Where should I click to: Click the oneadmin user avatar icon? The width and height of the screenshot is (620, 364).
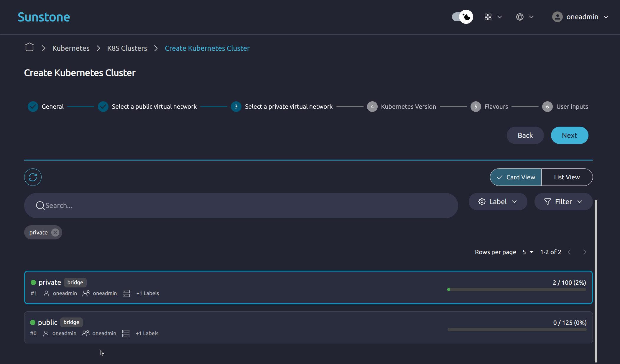pyautogui.click(x=557, y=17)
